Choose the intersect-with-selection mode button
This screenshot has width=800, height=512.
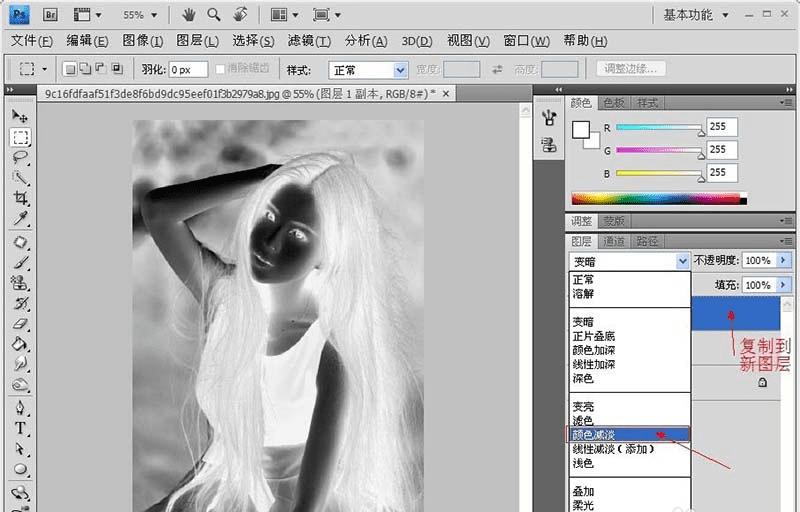pos(117,70)
